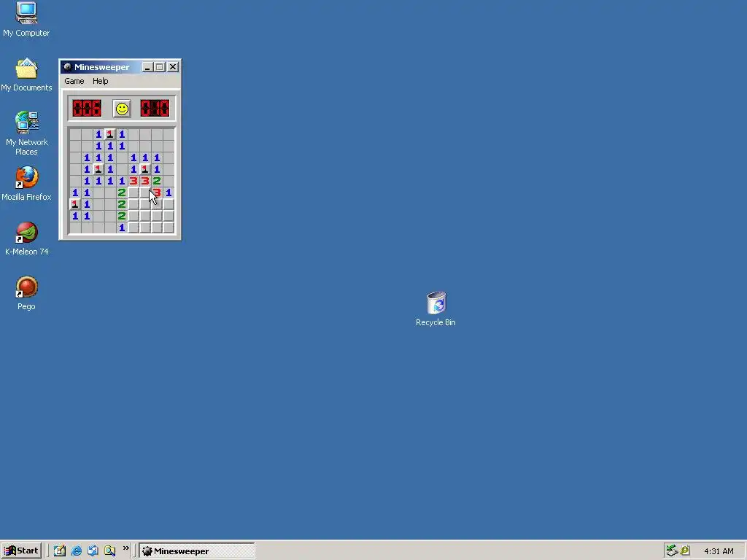
Task: Click the green 2 in the fifth row
Action: coord(157,181)
